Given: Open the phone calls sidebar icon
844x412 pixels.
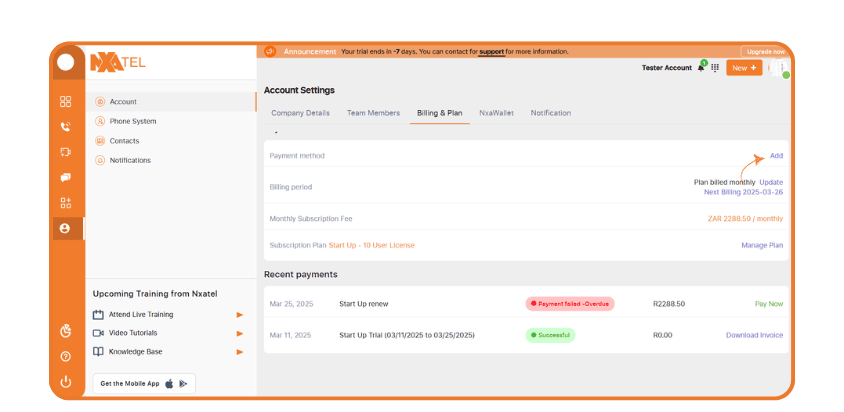Looking at the screenshot, I should 66,127.
